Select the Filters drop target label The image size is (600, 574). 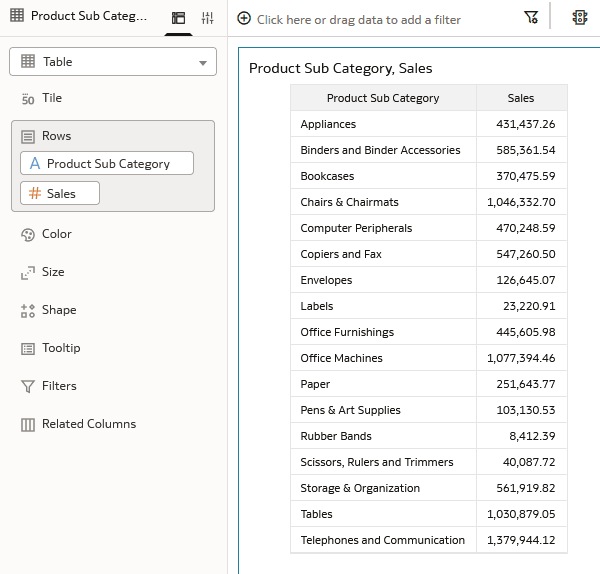[59, 386]
